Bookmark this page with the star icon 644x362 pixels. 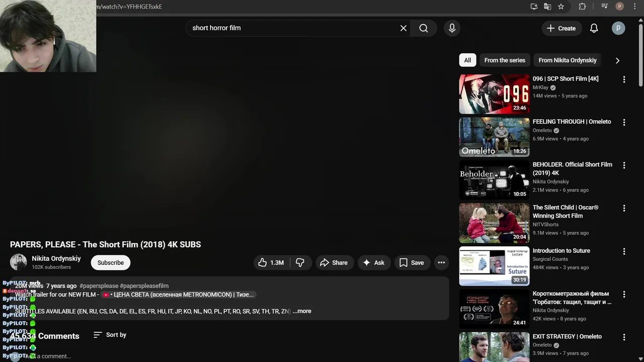pos(561,7)
